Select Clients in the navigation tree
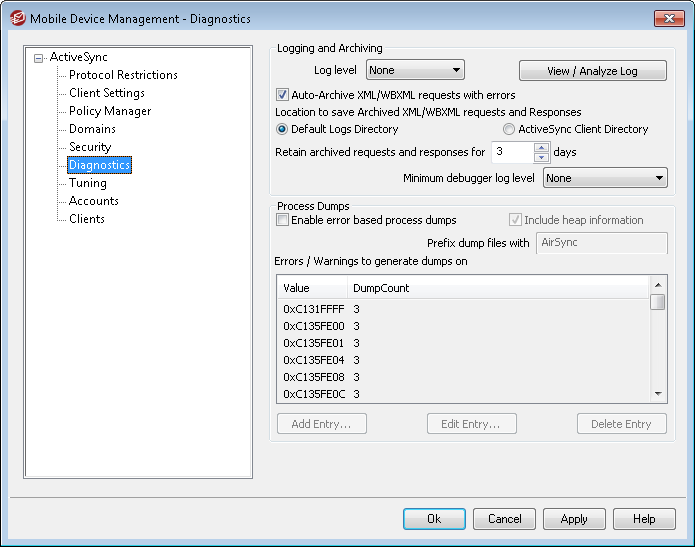The height and width of the screenshot is (547, 695). 87,219
